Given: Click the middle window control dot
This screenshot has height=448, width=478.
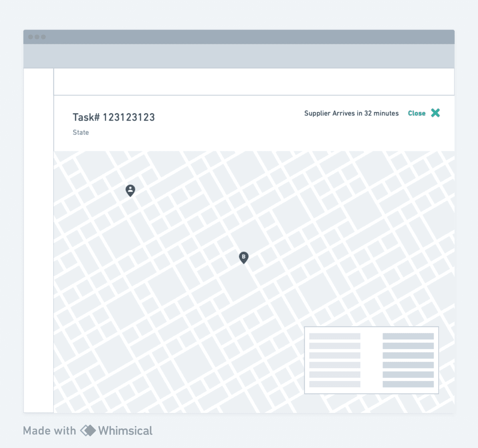Looking at the screenshot, I should 37,37.
